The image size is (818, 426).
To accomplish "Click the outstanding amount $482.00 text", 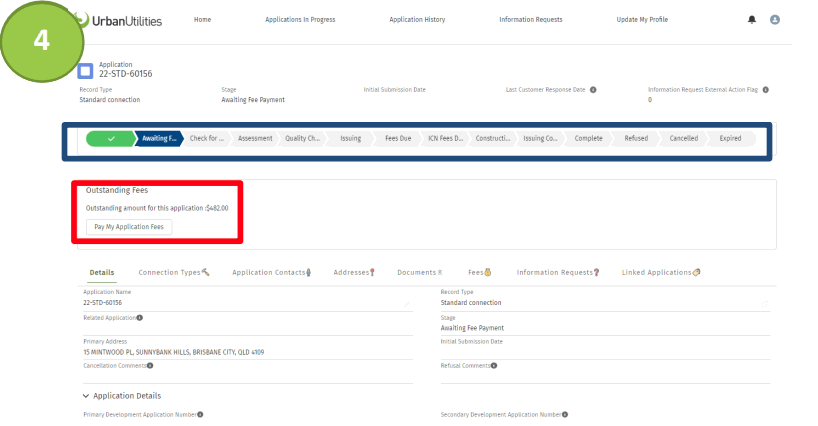I will (217, 208).
